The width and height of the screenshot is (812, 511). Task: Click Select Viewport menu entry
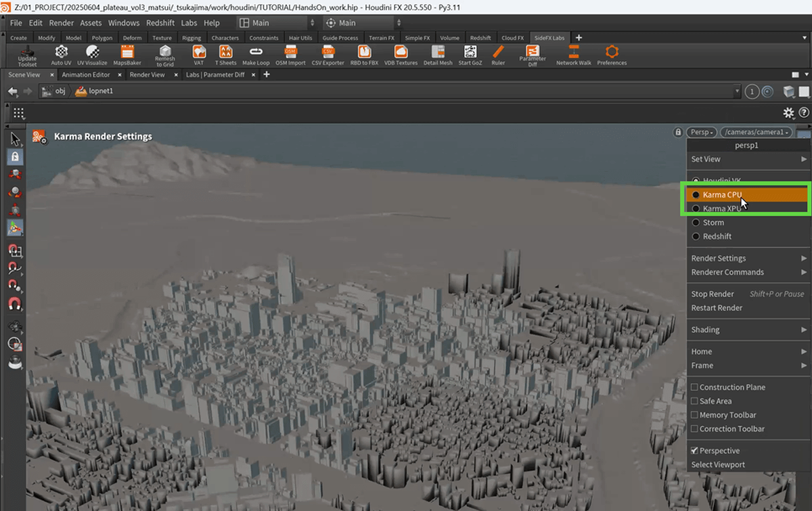(x=718, y=465)
